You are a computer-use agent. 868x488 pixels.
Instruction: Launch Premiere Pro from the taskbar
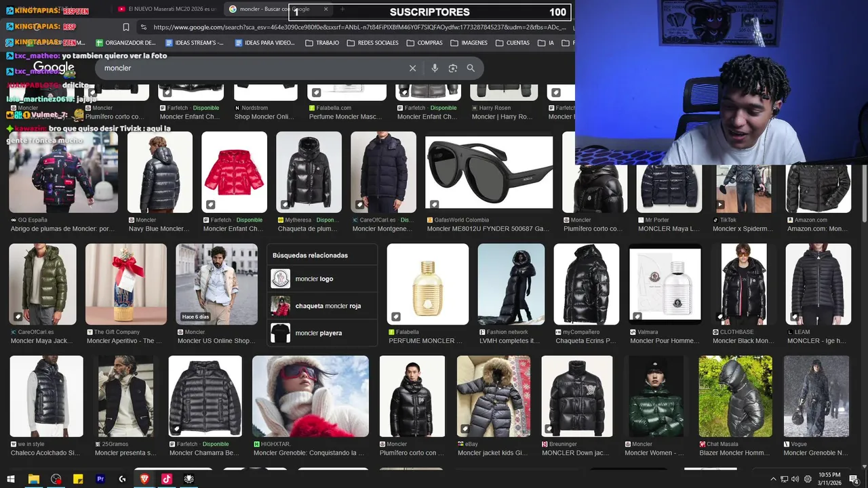pyautogui.click(x=100, y=479)
